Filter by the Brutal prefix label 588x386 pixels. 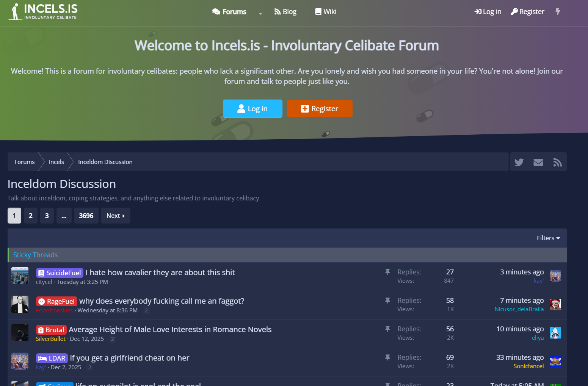click(51, 330)
